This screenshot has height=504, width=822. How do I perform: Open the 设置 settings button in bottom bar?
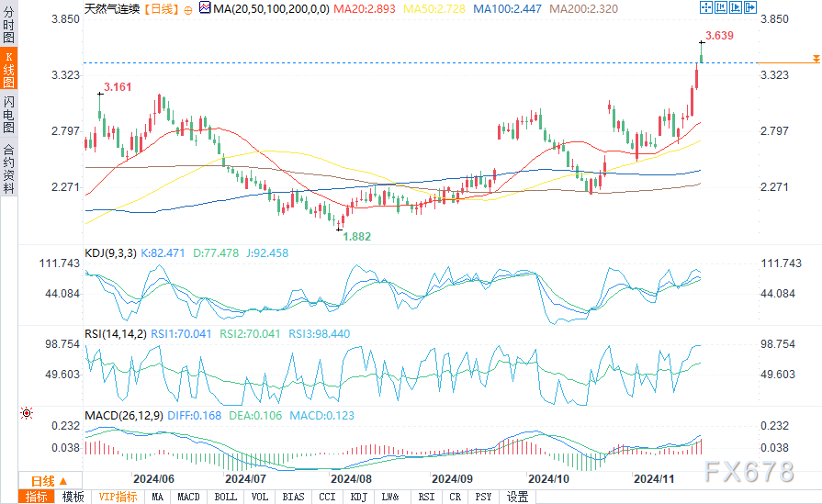click(518, 497)
